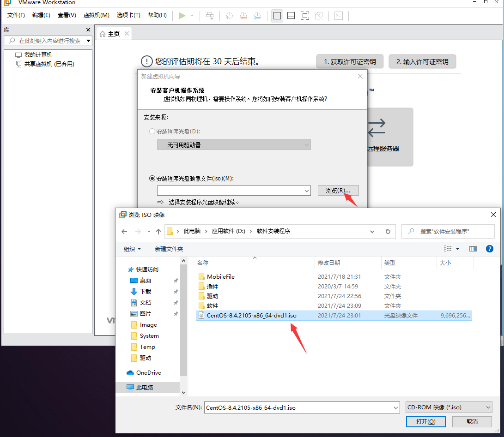This screenshot has width=504, height=437.
Task: Open the 组织 dropdown menu
Action: (x=132, y=248)
